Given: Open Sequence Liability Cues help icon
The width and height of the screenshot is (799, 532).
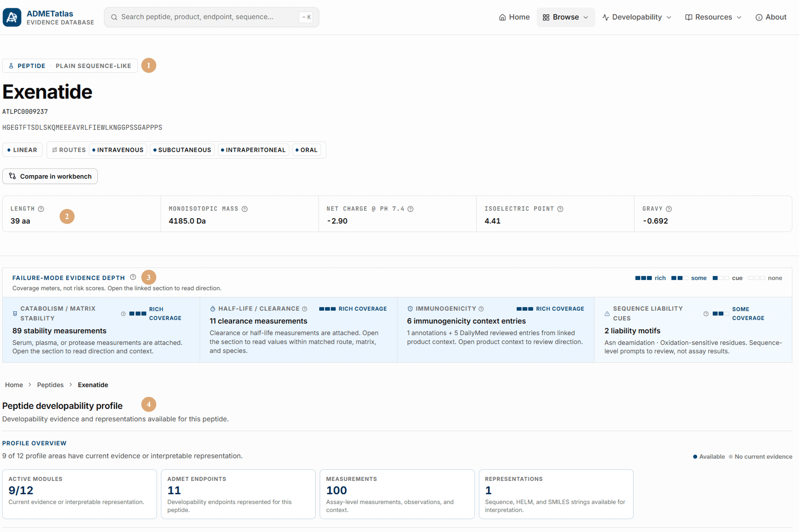Looking at the screenshot, I should [706, 314].
